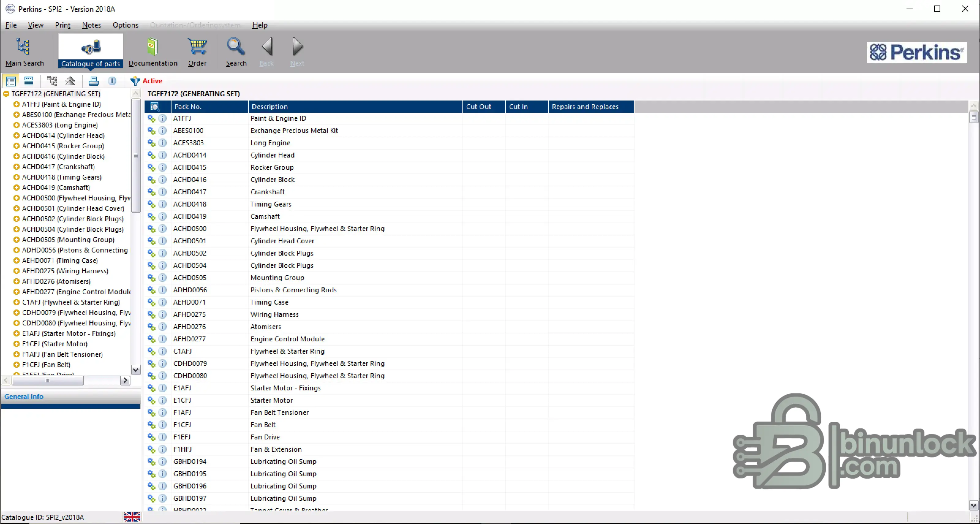Viewport: 980px width, 524px height.
Task: Open the View menu
Action: tap(36, 25)
